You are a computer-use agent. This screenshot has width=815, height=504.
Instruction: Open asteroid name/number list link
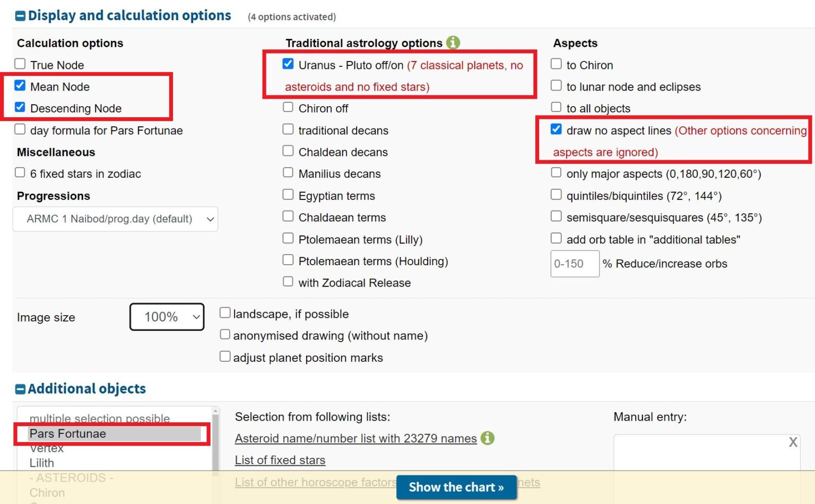tap(356, 438)
